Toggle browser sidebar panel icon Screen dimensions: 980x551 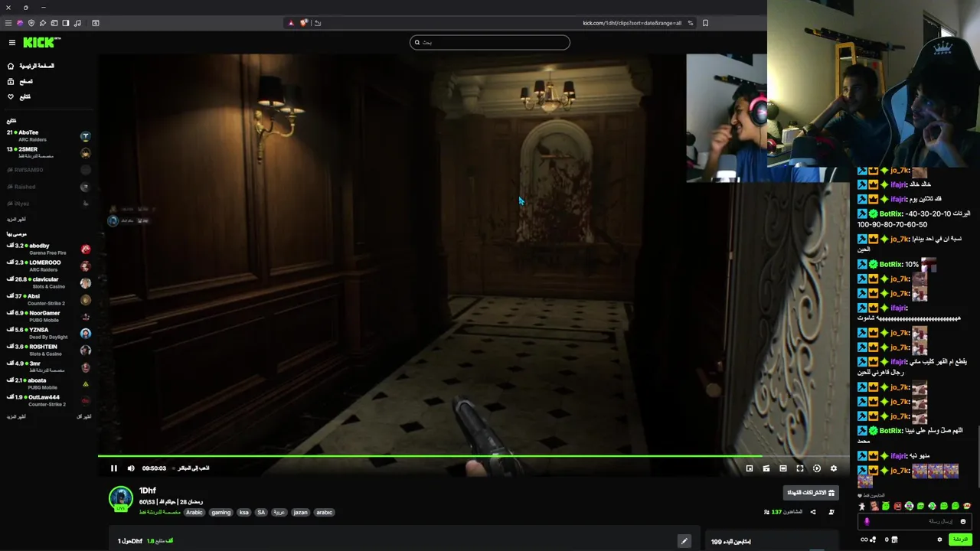(x=65, y=23)
